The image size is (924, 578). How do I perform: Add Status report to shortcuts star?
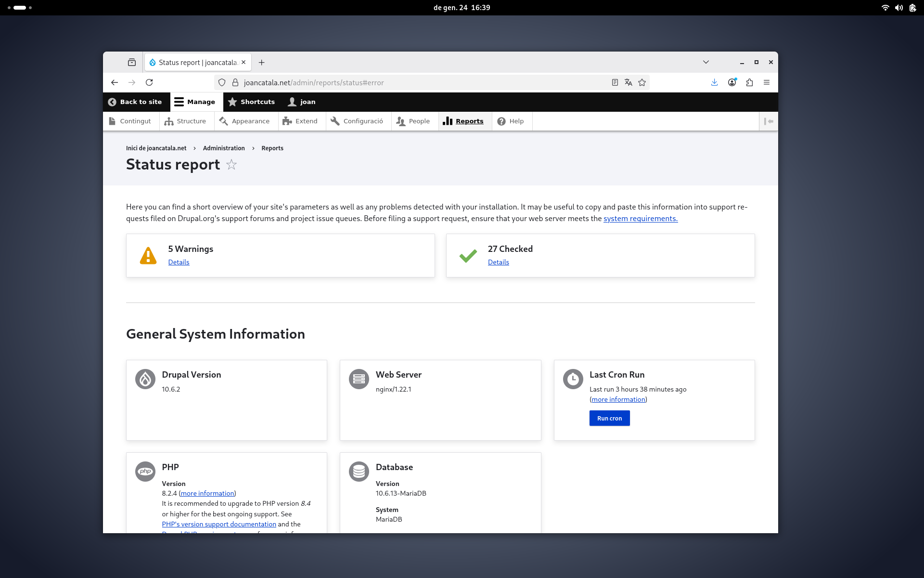click(231, 165)
